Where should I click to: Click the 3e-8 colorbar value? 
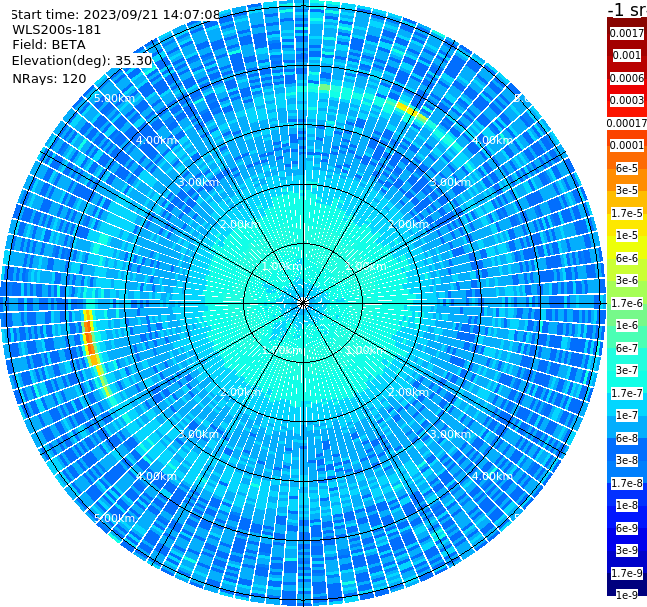click(x=627, y=460)
